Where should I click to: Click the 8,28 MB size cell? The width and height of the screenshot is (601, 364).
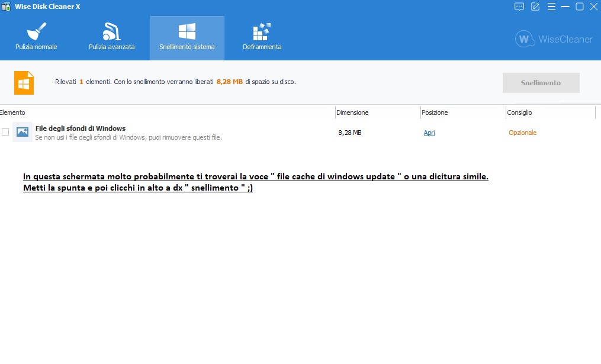[349, 133]
